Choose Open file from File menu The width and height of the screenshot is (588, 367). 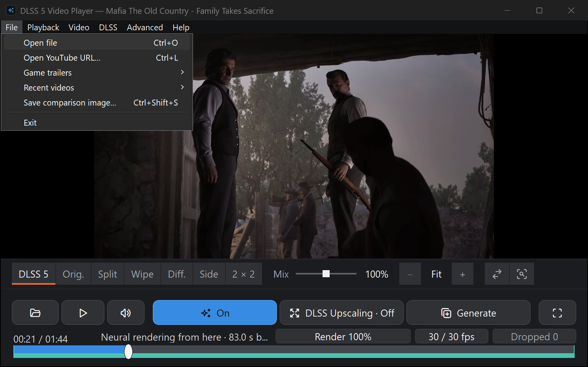coord(97,43)
